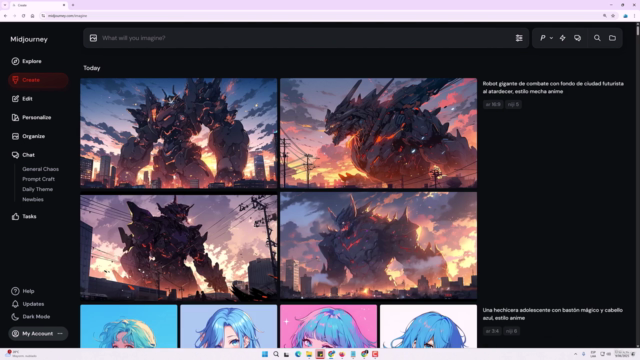
Task: Open the sorceress image with pink background
Action: pyautogui.click(x=329, y=326)
